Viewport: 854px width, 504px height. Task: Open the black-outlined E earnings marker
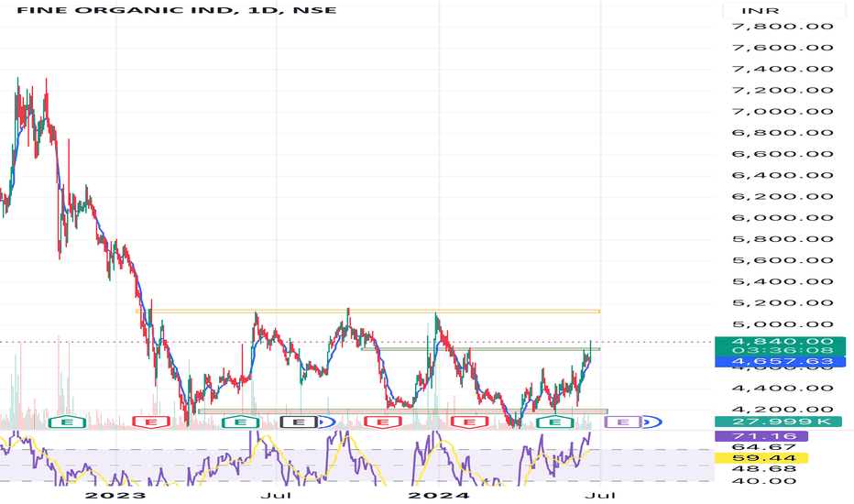pyautogui.click(x=299, y=422)
